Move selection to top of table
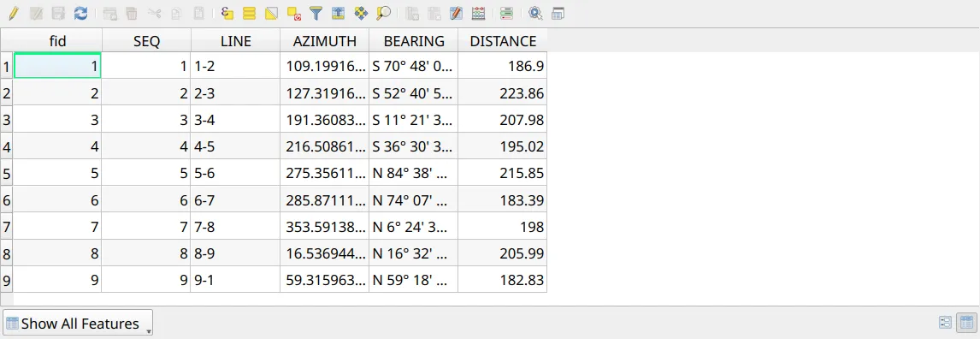 coord(338,13)
